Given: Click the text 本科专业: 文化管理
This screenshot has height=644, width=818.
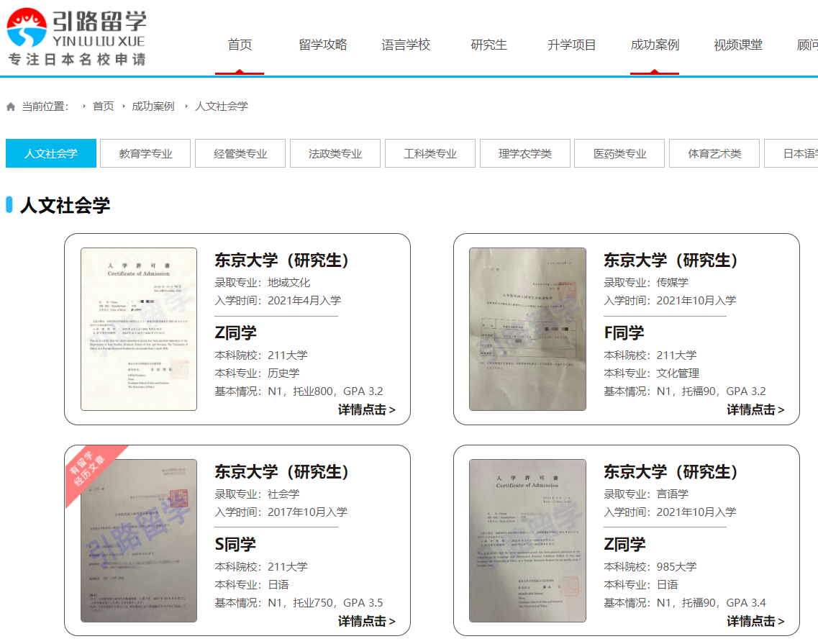Looking at the screenshot, I should [652, 373].
